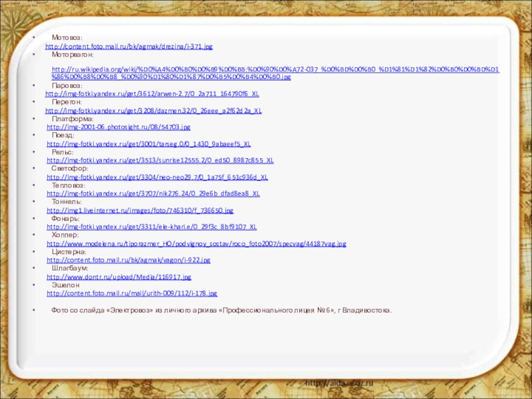The width and height of the screenshot is (532, 399).
Task: Open the Светофор neo-neo29 yandex link
Action: coord(157,177)
